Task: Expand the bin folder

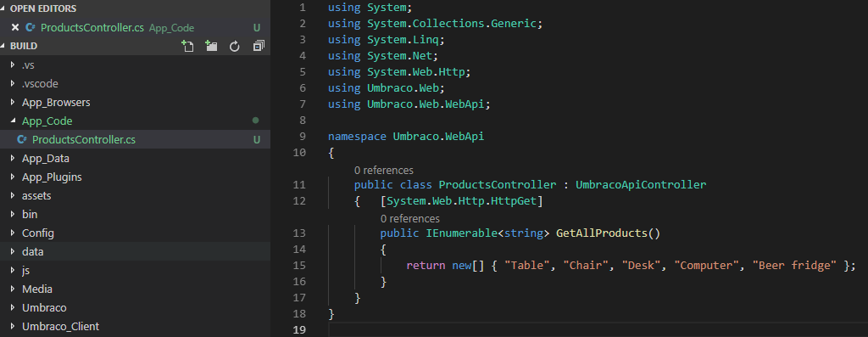Action: pyautogui.click(x=14, y=214)
